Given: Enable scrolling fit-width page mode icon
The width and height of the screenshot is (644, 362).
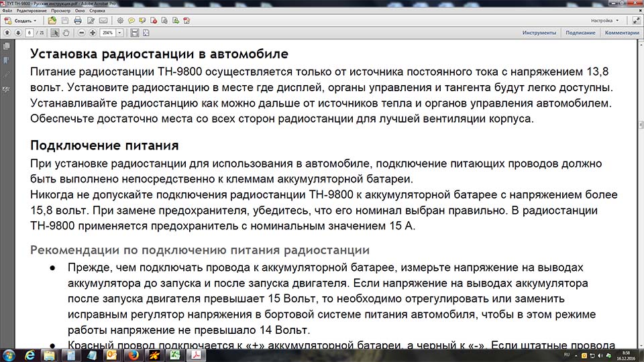Looking at the screenshot, I should coord(134,33).
